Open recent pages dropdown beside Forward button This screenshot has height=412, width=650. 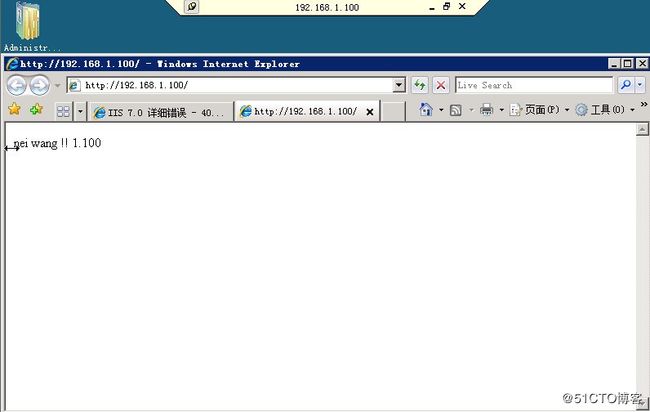tap(58, 86)
